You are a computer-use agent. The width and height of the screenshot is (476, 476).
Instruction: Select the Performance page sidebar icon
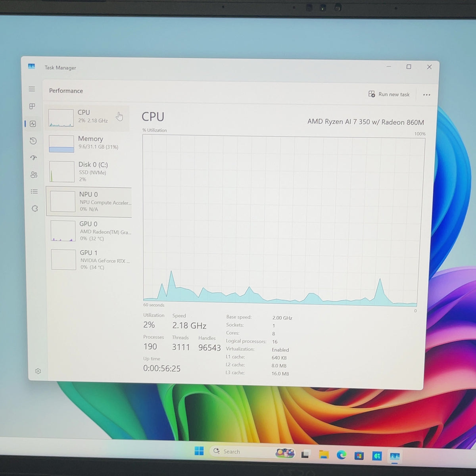point(33,124)
